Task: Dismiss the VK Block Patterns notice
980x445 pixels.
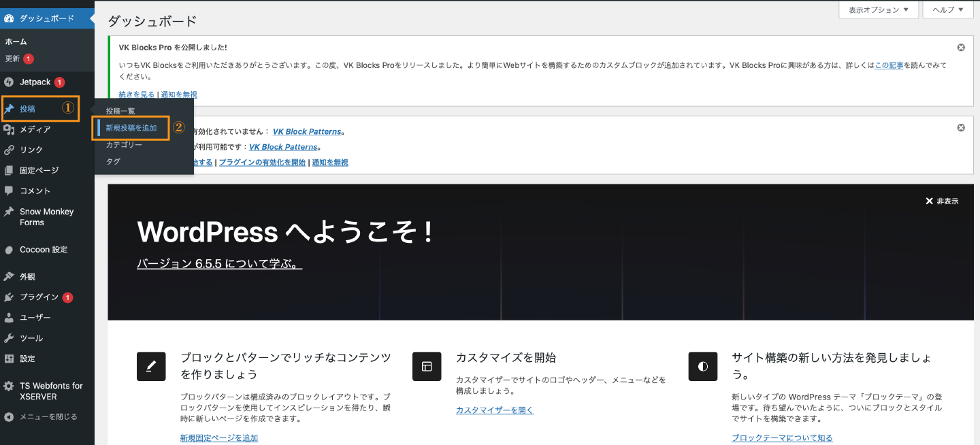Action: (x=961, y=128)
